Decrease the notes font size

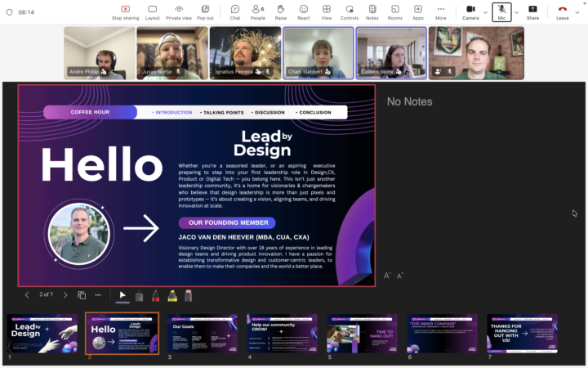[400, 276]
